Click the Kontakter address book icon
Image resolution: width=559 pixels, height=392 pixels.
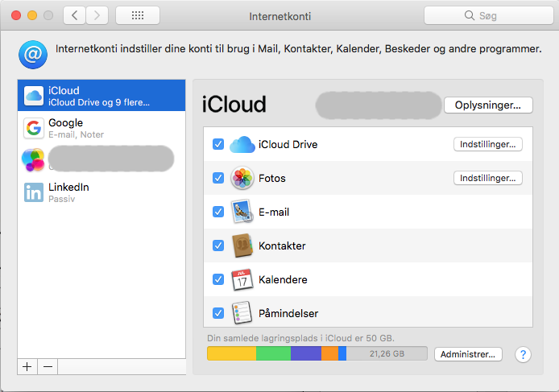pos(242,246)
